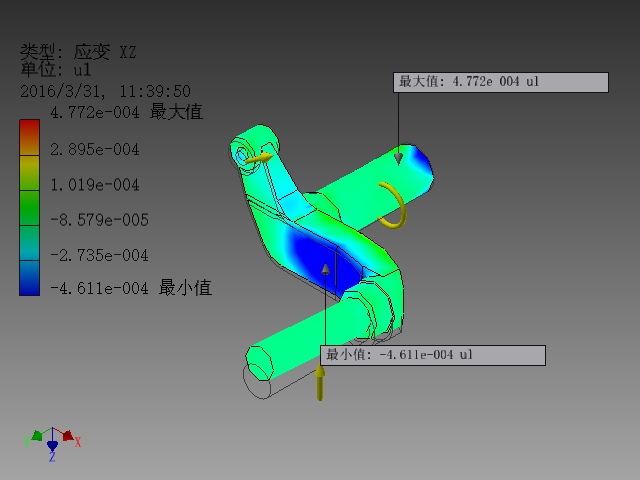Click the yellow force arrow on the top hub
Image resolution: width=640 pixels, height=480 pixels.
point(259,158)
